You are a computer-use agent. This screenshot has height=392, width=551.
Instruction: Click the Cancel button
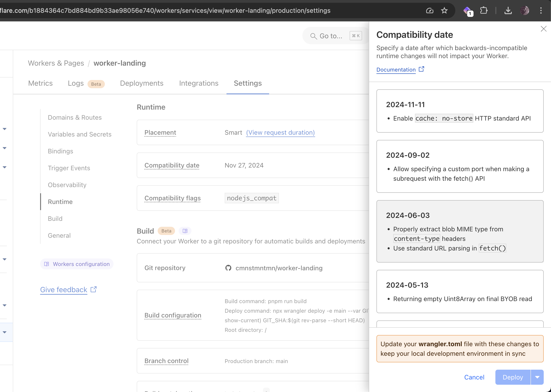pos(474,377)
